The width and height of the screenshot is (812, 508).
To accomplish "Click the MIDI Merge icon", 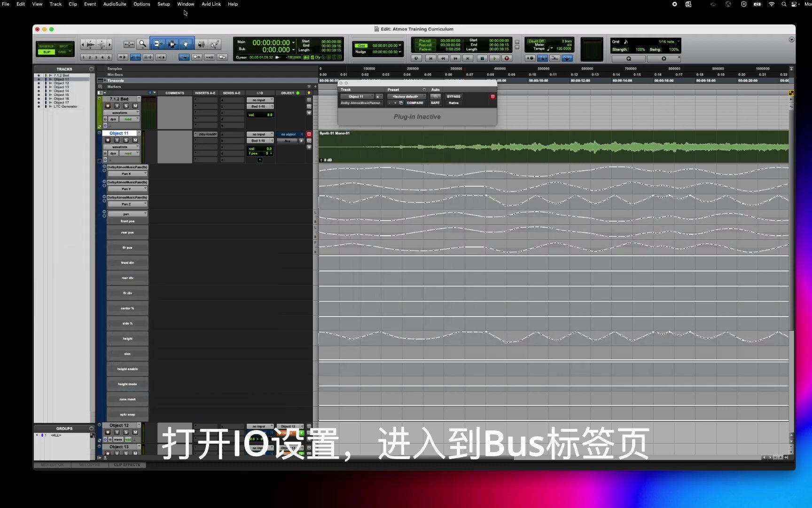I will [x=555, y=58].
